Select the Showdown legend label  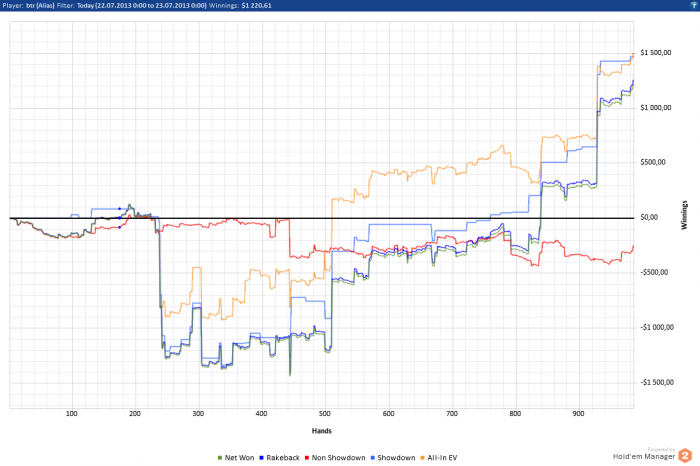[x=396, y=458]
